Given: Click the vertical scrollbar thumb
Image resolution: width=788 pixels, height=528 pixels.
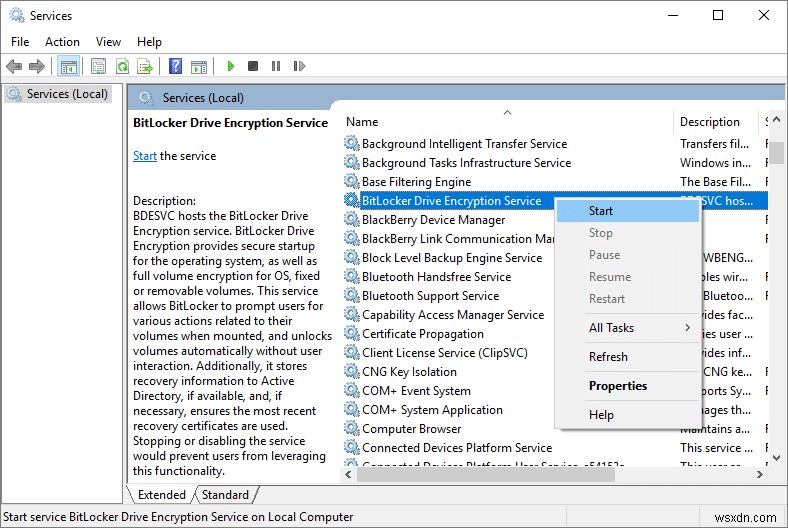Looking at the screenshot, I should [777, 153].
